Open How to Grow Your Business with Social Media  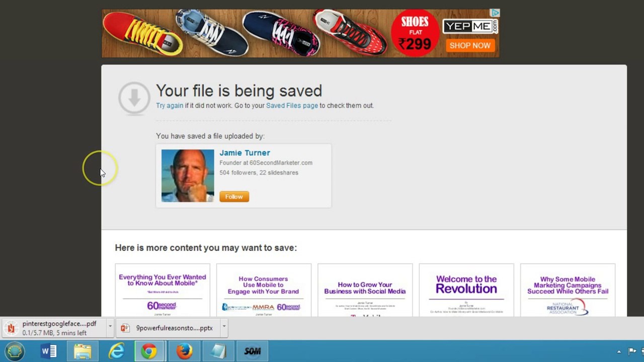[x=365, y=290]
